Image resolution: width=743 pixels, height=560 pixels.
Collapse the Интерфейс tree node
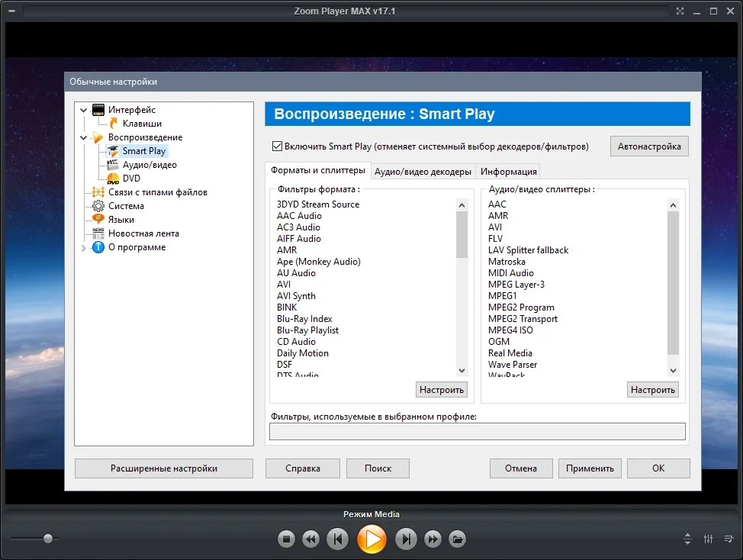click(x=84, y=111)
